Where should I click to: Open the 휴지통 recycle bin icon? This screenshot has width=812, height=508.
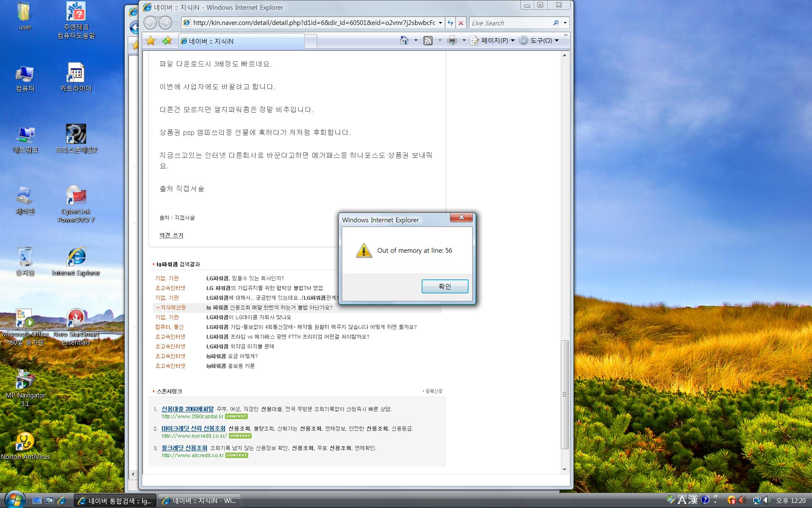(x=25, y=261)
